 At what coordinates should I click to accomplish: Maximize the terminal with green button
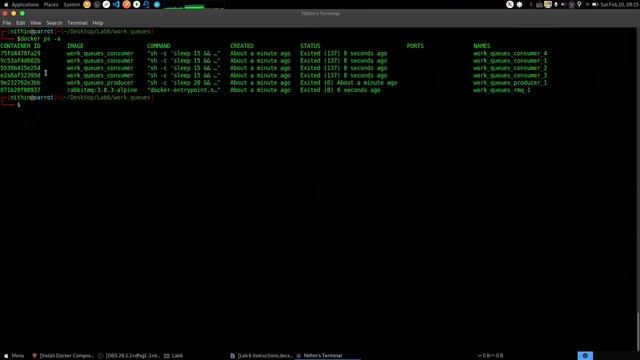coord(22,13)
